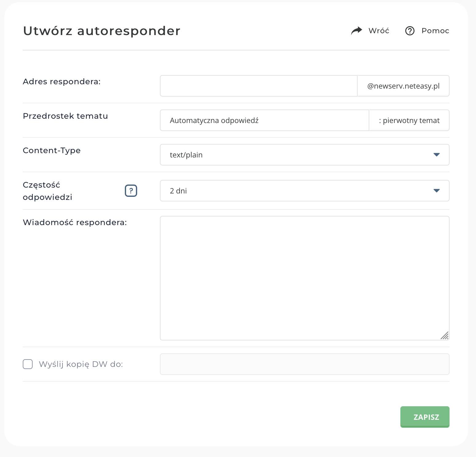Click the Content-Type dropdown arrow icon

[436, 155]
